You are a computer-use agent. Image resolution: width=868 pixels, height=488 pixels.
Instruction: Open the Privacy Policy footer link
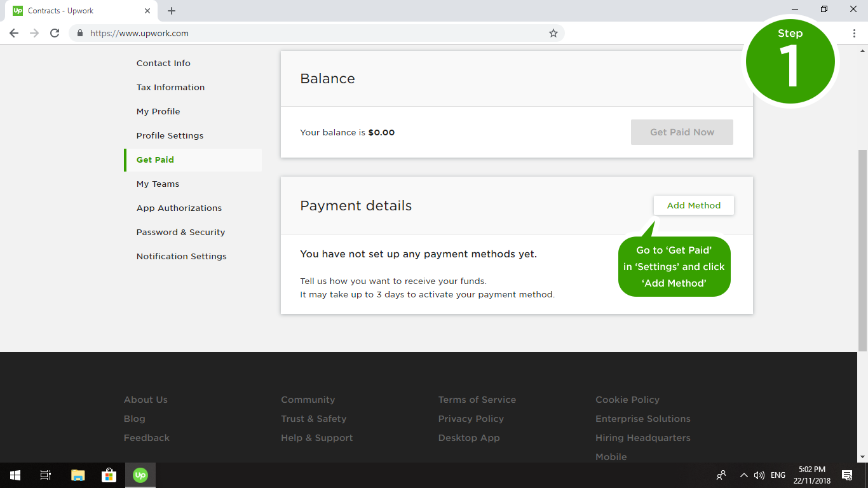click(x=471, y=419)
